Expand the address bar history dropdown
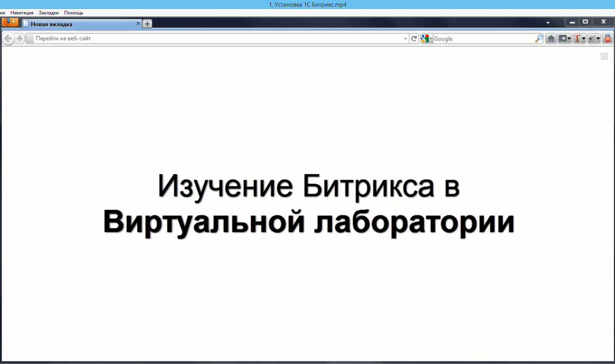Image resolution: width=615 pixels, height=364 pixels. [405, 38]
